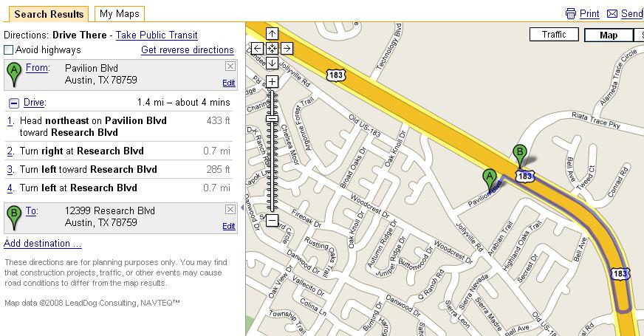Switch to the My Maps tab
644x336 pixels.
click(120, 14)
